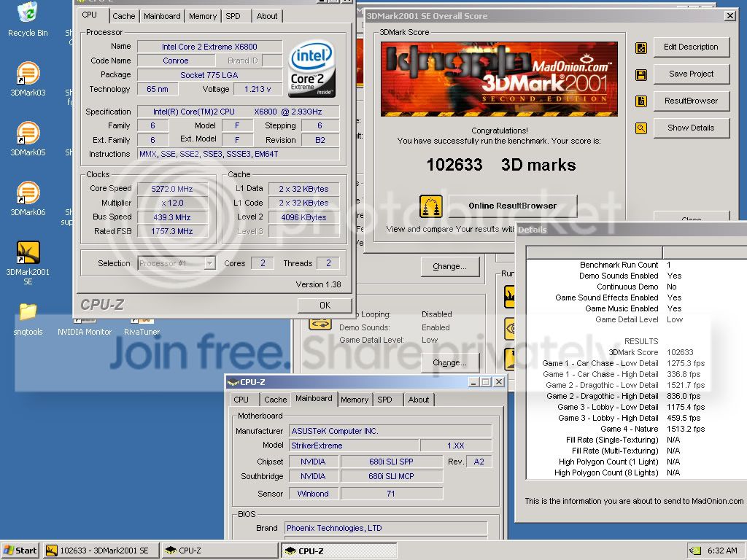Launch the 3DMark05 desktop shortcut
The image size is (747, 560).
28,139
